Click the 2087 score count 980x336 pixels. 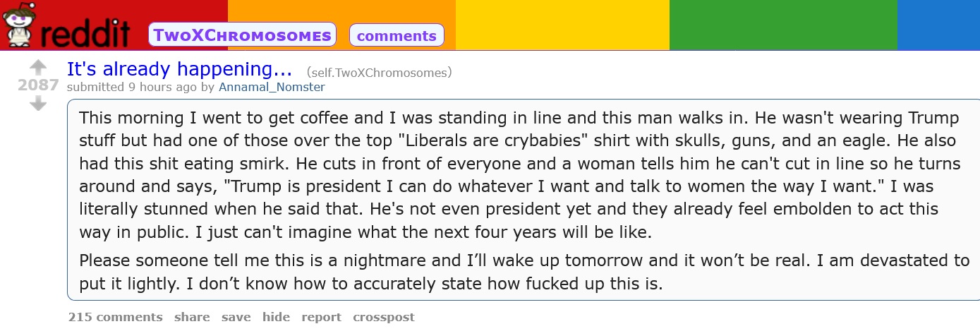(38, 85)
